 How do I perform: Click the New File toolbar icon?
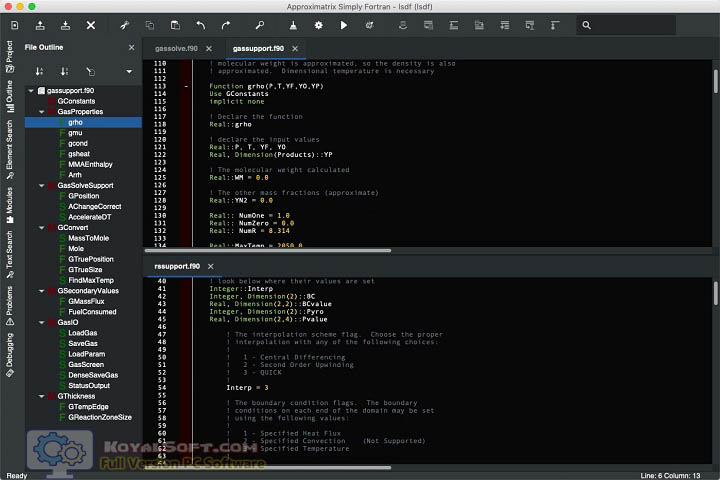click(15, 25)
